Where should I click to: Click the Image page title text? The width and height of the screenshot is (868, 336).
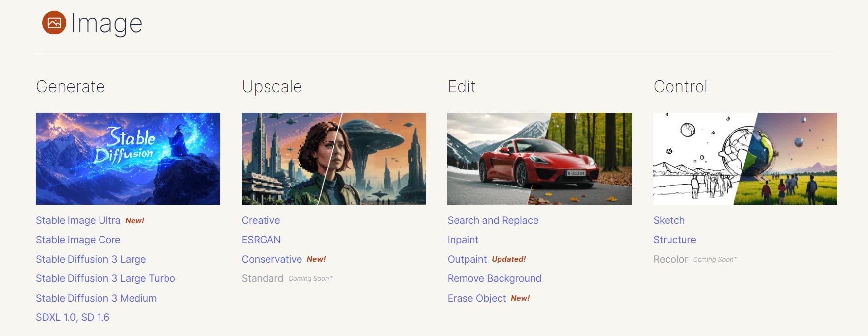pyautogui.click(x=107, y=24)
